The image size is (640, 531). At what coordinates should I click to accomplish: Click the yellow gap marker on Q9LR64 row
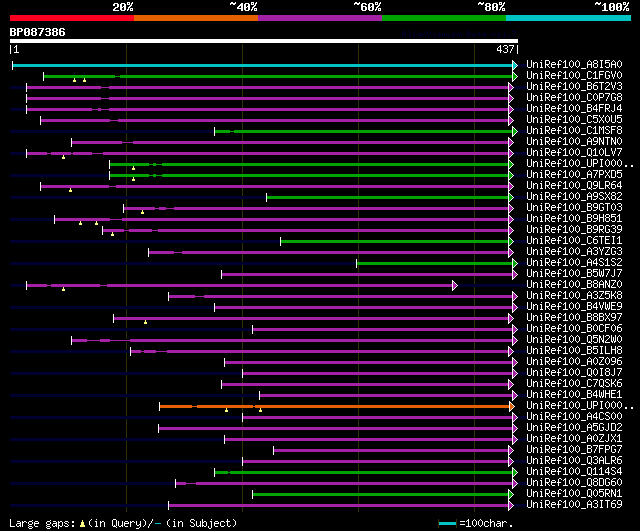pyautogui.click(x=71, y=190)
